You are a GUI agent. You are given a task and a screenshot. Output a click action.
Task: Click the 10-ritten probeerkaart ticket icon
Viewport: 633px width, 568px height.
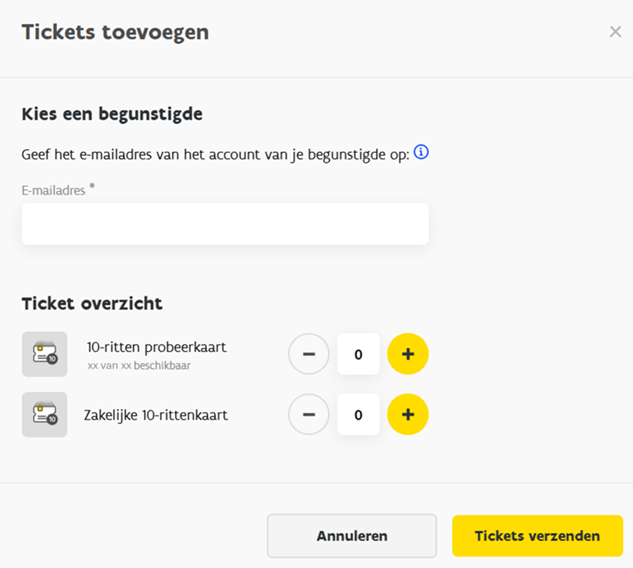click(44, 354)
